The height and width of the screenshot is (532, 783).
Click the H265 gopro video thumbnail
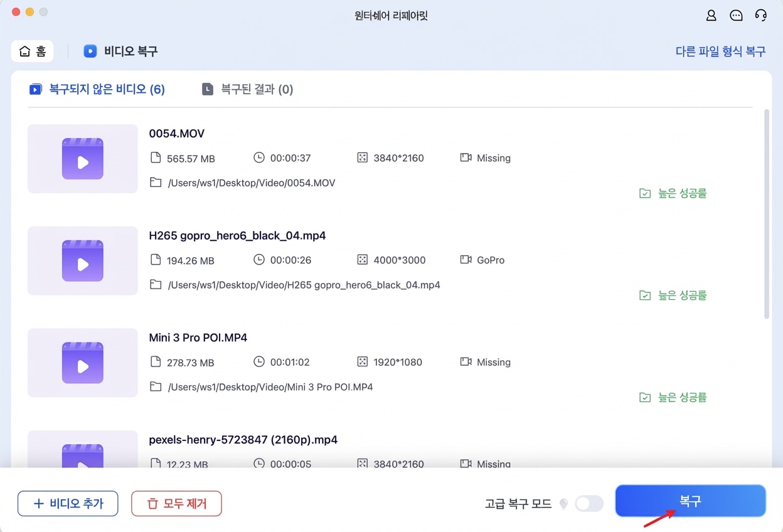pos(83,260)
